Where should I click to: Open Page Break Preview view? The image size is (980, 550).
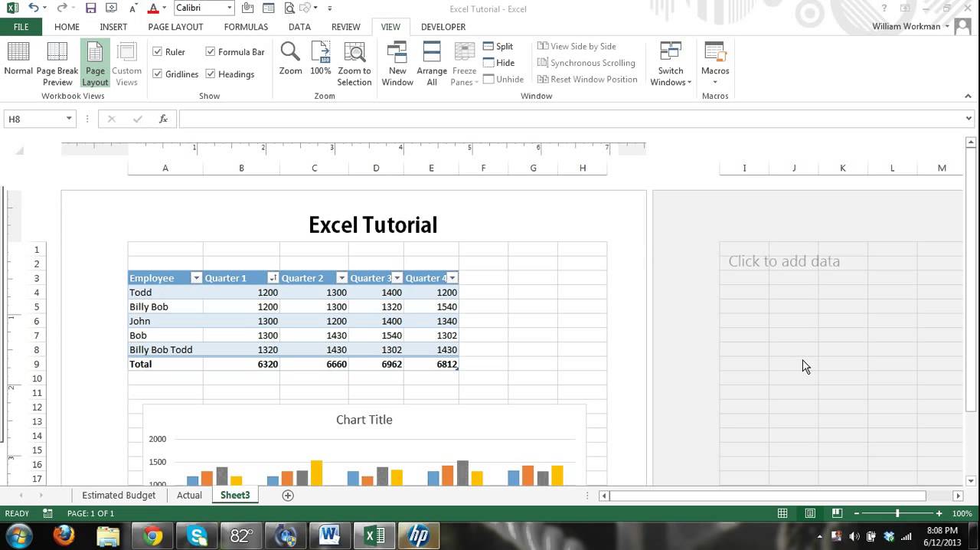[x=57, y=63]
